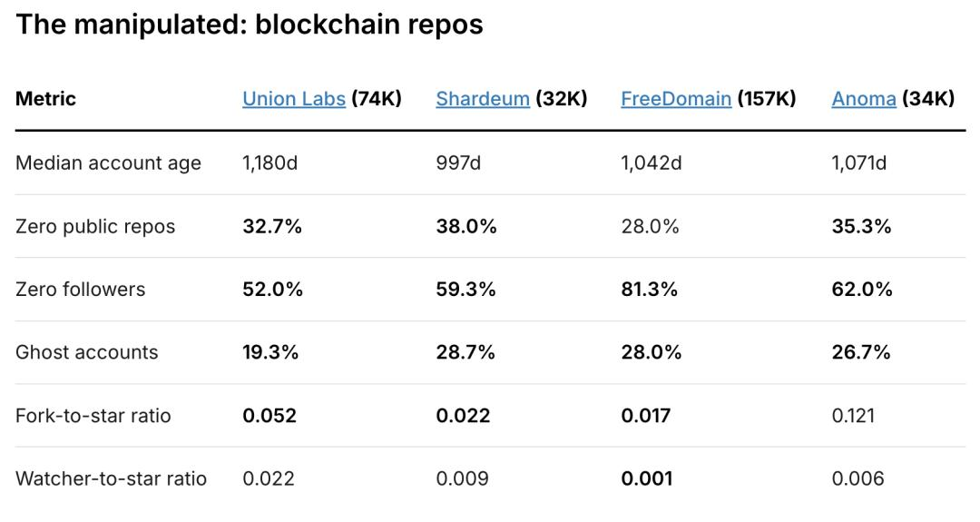Click the 'Watcher-to-star ratio' row label
This screenshot has height=522, width=980.
(111, 478)
